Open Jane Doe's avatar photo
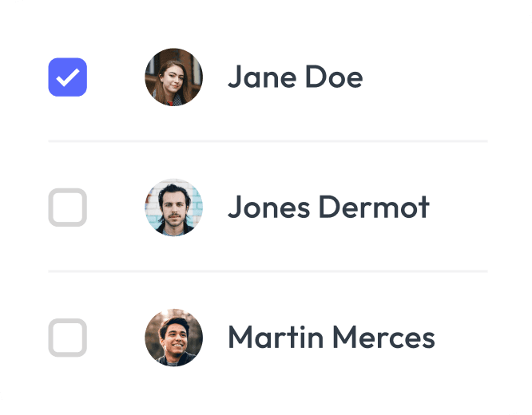Viewport: 532px width, 415px height. tap(173, 77)
